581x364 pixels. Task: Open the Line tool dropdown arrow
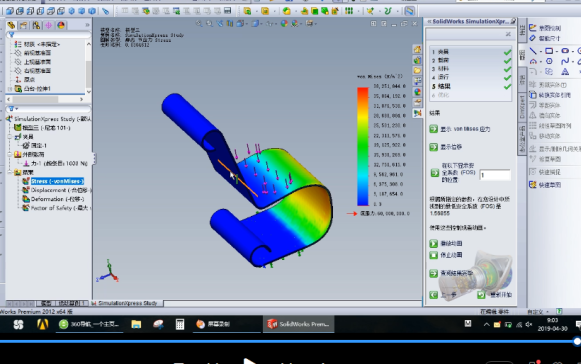pyautogui.click(x=541, y=51)
